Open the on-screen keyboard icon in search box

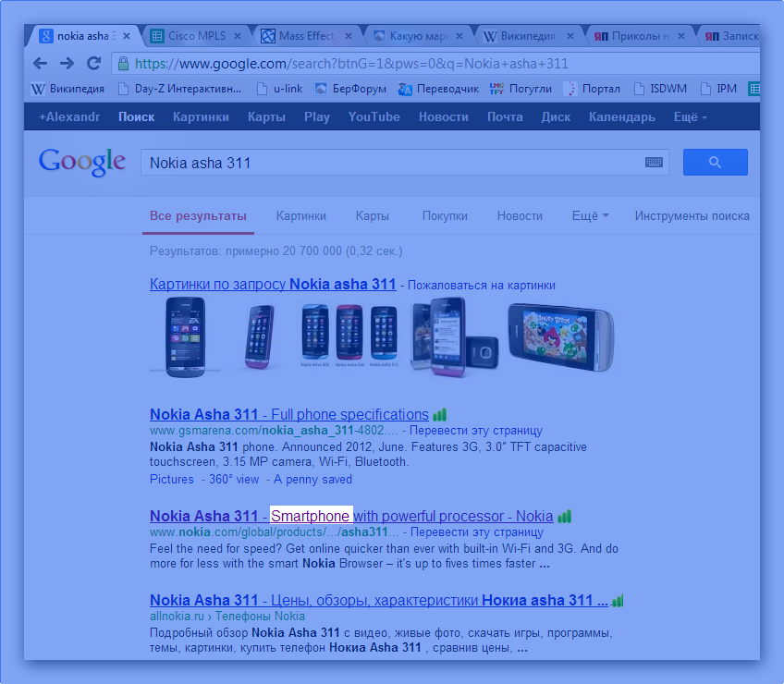click(x=654, y=163)
